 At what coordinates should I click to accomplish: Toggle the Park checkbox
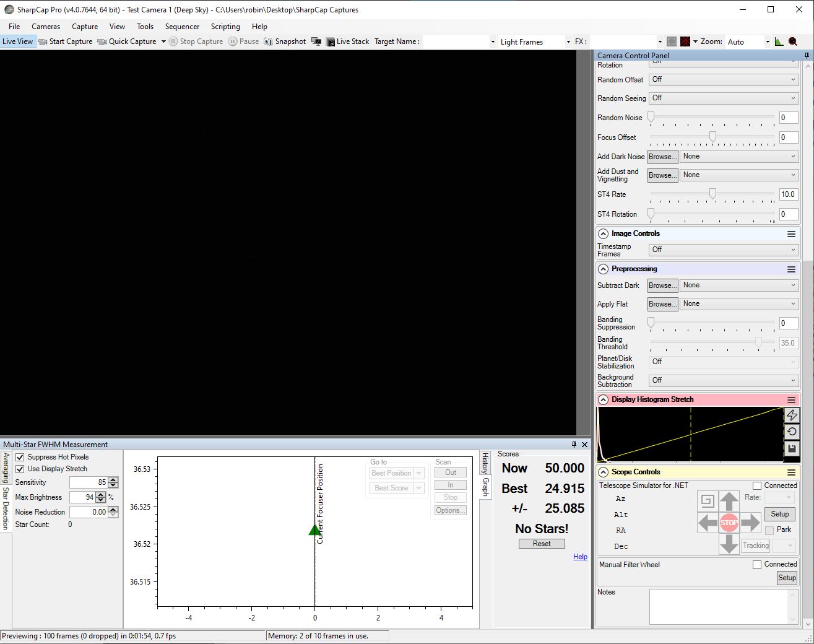coord(769,530)
